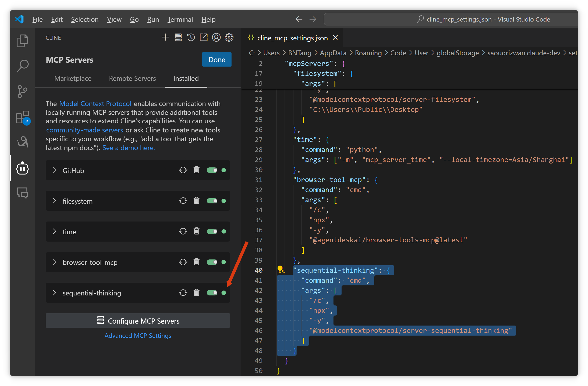The width and height of the screenshot is (588, 386).
Task: Open Source Control view in activity bar
Action: coord(22,92)
